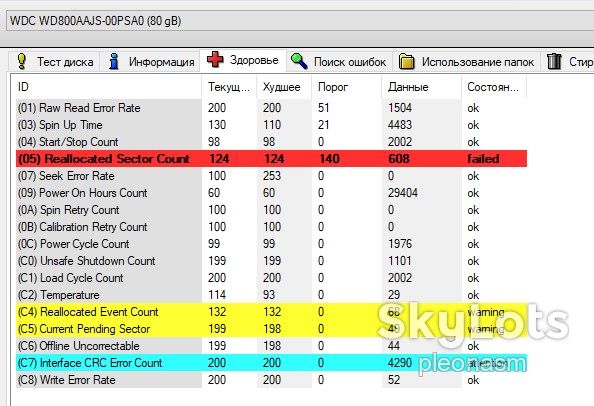Screen dimensions: 594x406
Task: Click the 'failed' status in Reallocated Sector row
Action: click(x=483, y=159)
